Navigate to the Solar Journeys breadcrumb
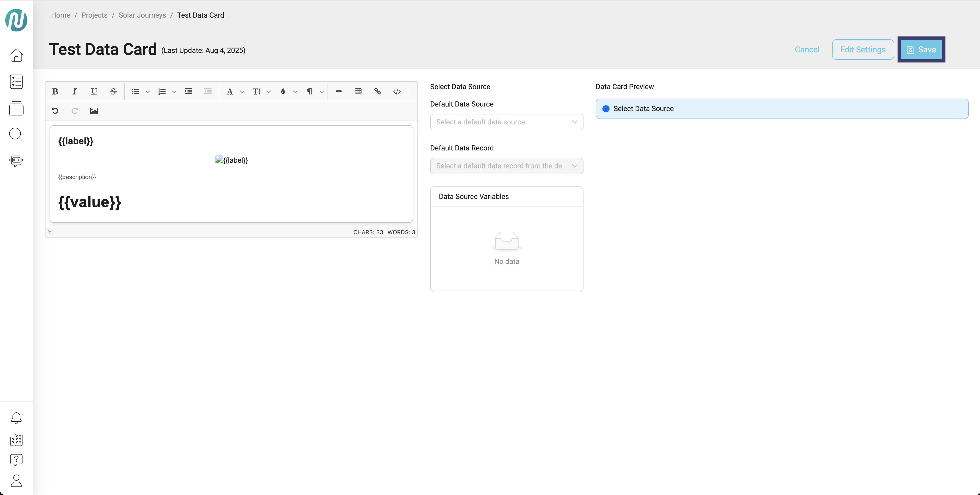Image resolution: width=980 pixels, height=495 pixels. coord(142,15)
